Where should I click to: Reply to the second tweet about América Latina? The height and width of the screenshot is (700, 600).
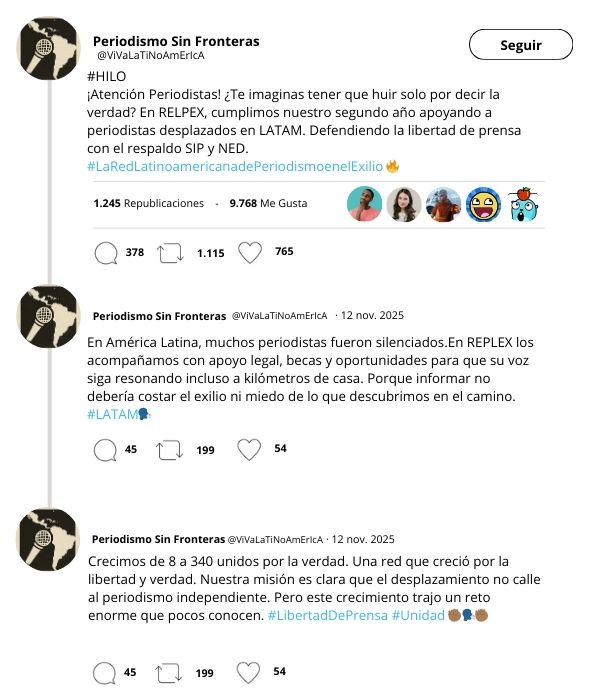[105, 450]
